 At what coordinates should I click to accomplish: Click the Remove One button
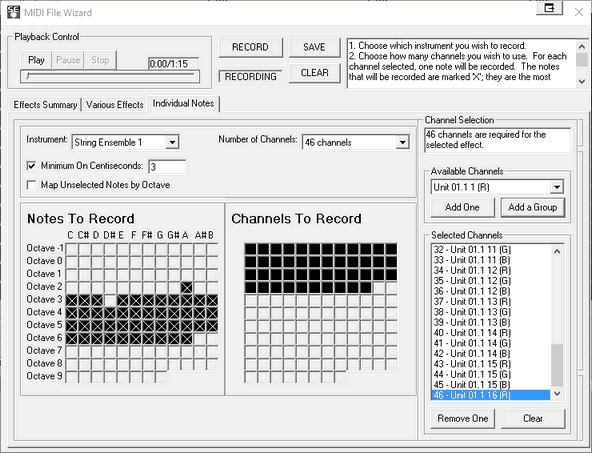(462, 418)
